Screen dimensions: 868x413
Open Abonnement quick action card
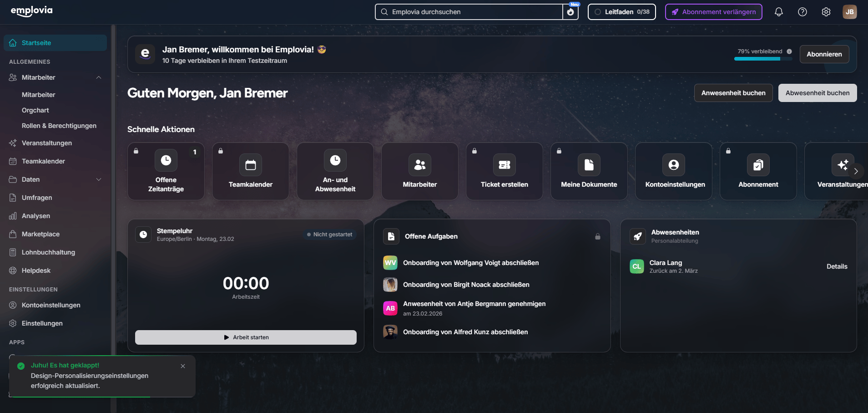pos(758,171)
